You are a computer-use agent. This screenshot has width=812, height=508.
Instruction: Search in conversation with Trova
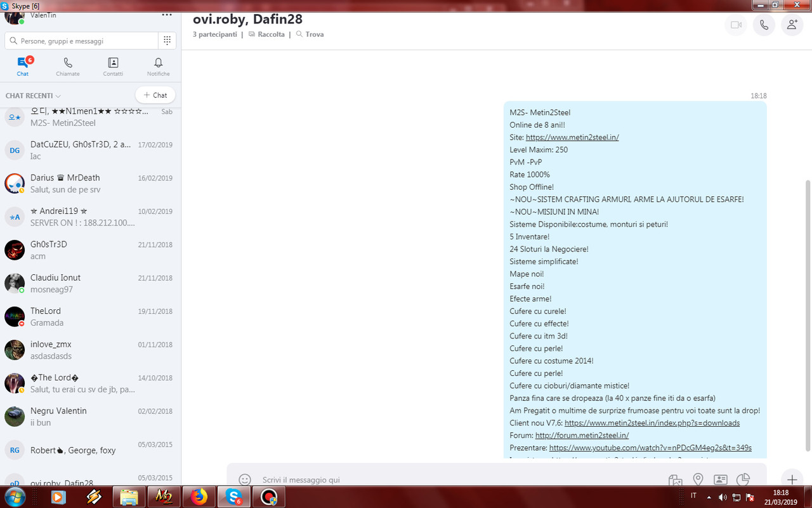[x=310, y=34]
